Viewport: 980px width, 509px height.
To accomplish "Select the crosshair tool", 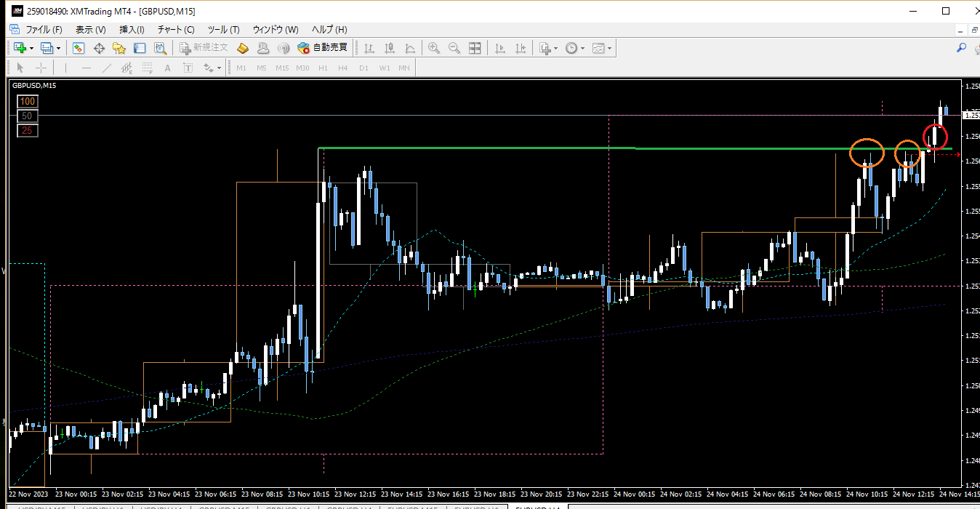I will click(x=41, y=68).
